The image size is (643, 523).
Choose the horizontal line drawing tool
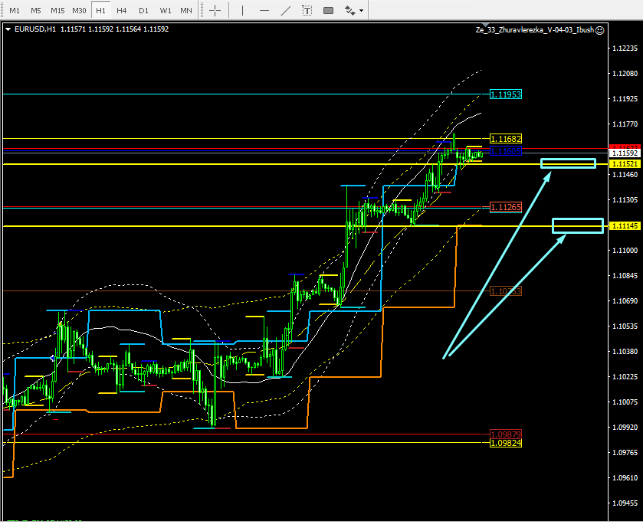point(264,10)
